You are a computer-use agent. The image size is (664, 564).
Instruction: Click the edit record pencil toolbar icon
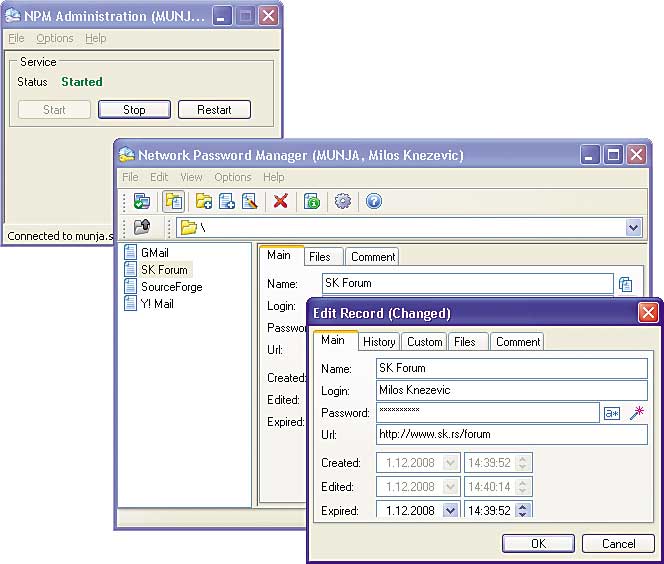[250, 202]
